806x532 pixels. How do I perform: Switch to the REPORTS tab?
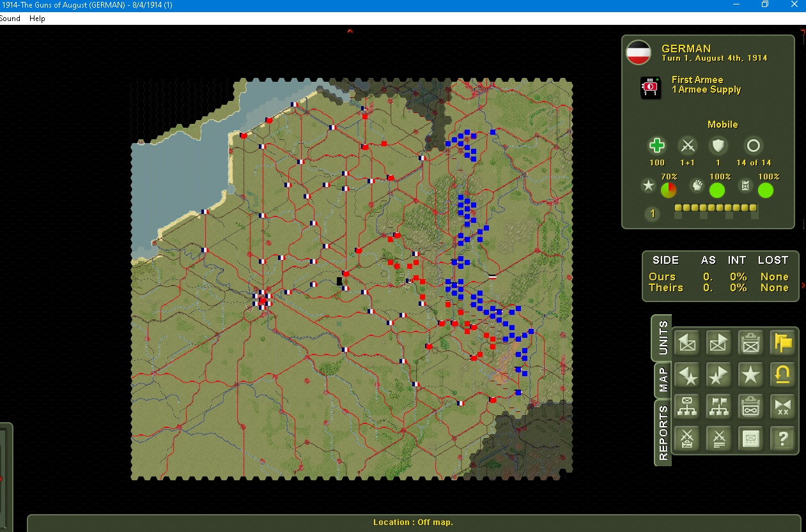tap(663, 433)
